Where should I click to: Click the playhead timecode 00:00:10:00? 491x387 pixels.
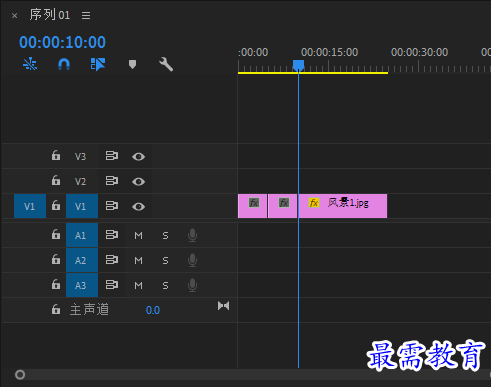pyautogui.click(x=62, y=42)
